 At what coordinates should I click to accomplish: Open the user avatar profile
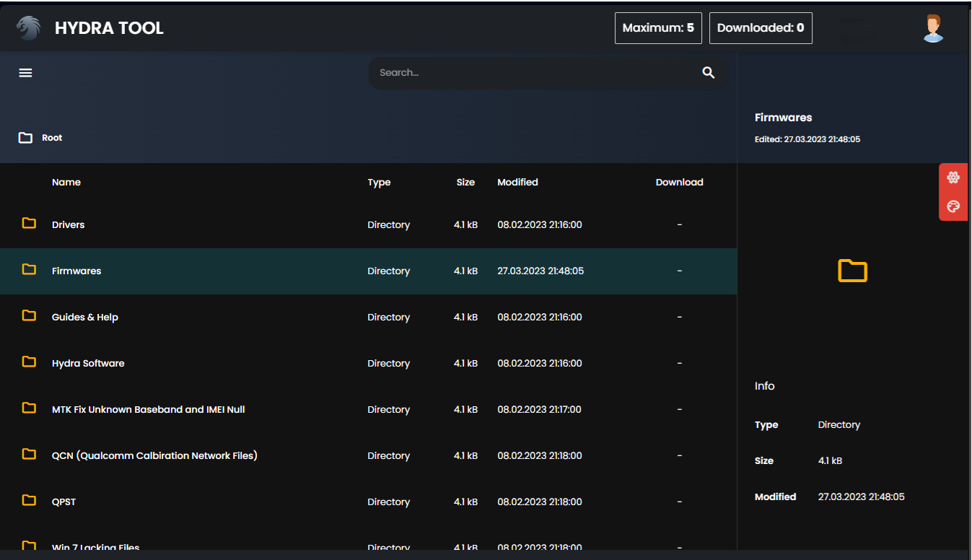pyautogui.click(x=933, y=29)
